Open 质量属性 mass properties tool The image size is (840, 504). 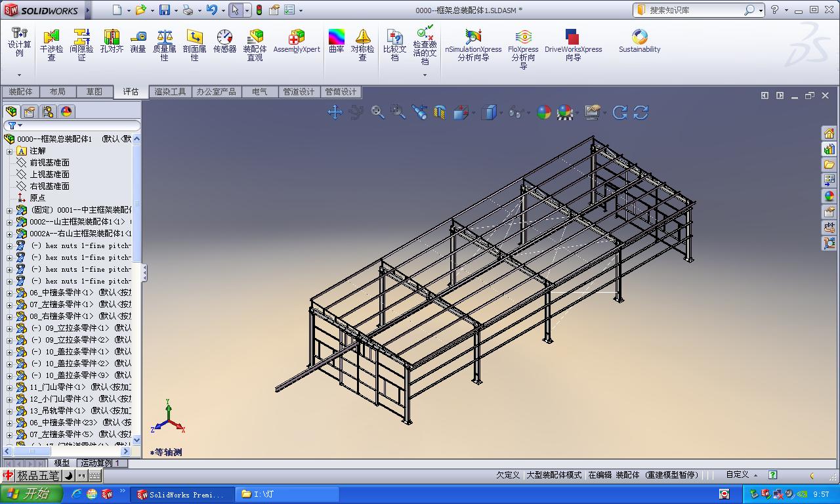click(x=165, y=45)
